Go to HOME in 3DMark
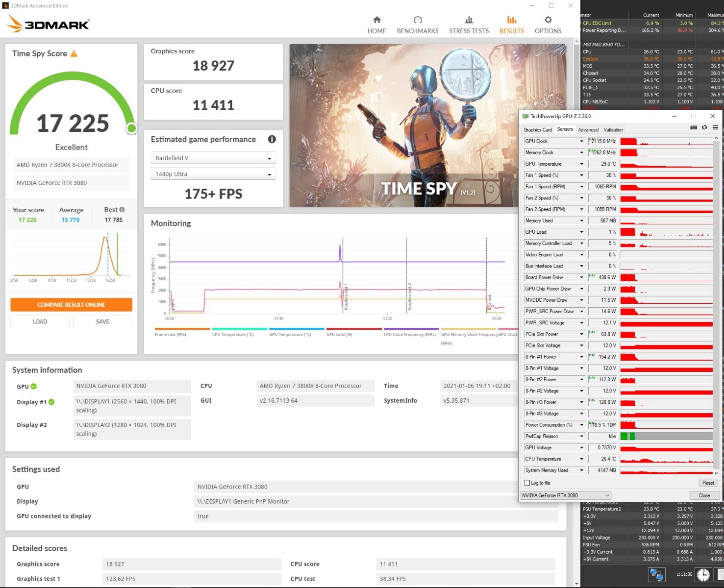The height and width of the screenshot is (588, 724). pyautogui.click(x=377, y=31)
